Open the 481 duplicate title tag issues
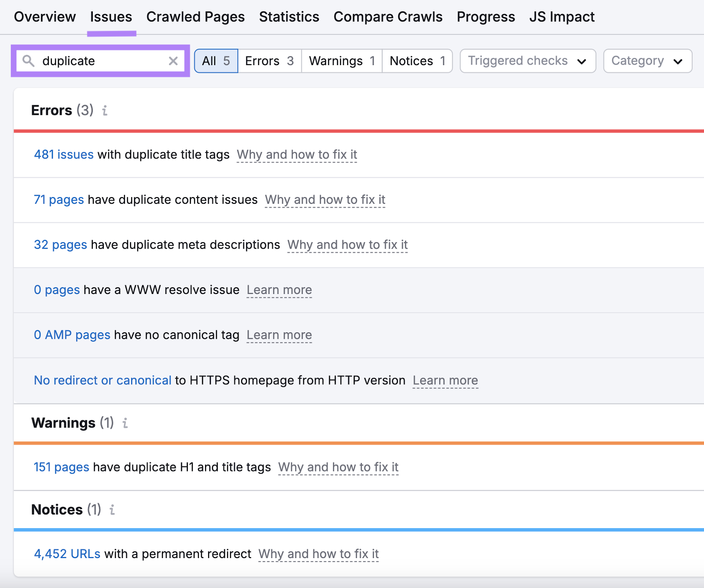 tap(63, 154)
